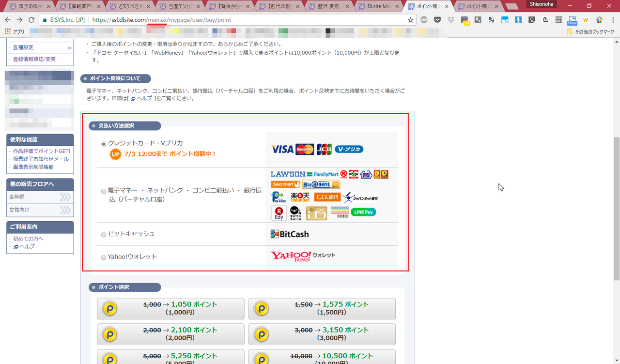
Task: Choose the 2,100 ポイント (2,000円) button
Action: (170, 334)
